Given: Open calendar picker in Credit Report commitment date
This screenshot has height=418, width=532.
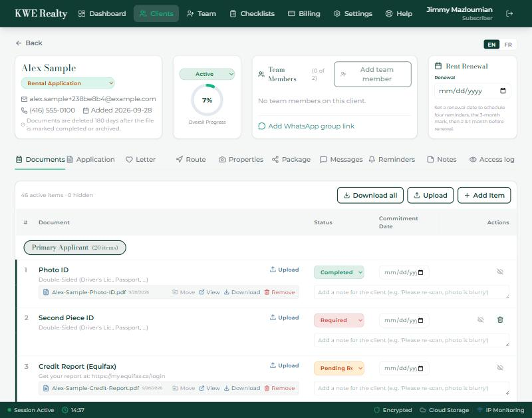Looking at the screenshot, I should 421,369.
